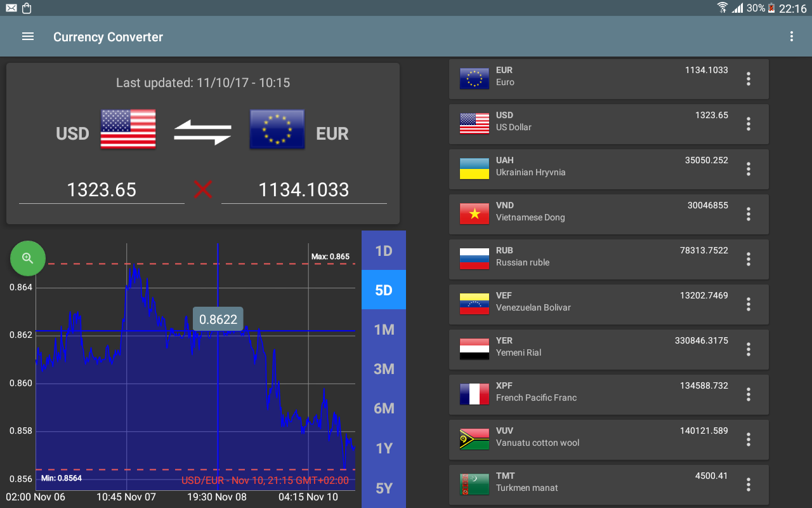Show the 5Y exchange rate history

(x=383, y=488)
